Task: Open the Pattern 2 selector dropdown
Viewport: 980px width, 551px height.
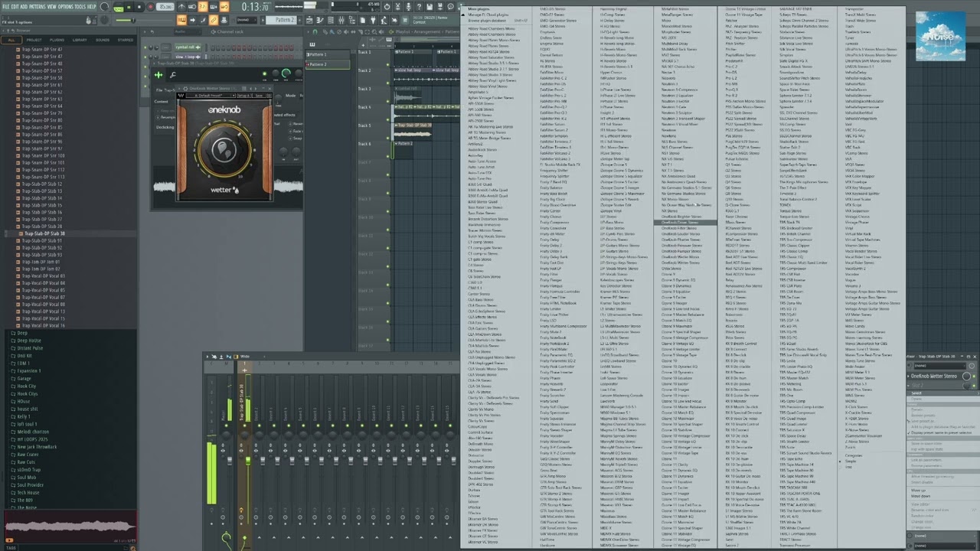Action: pyautogui.click(x=281, y=20)
